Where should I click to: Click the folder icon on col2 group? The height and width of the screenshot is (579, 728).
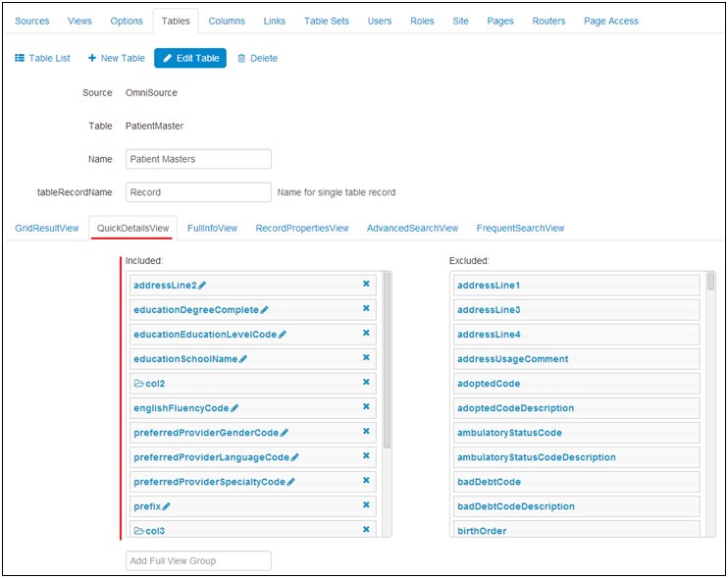coord(138,384)
